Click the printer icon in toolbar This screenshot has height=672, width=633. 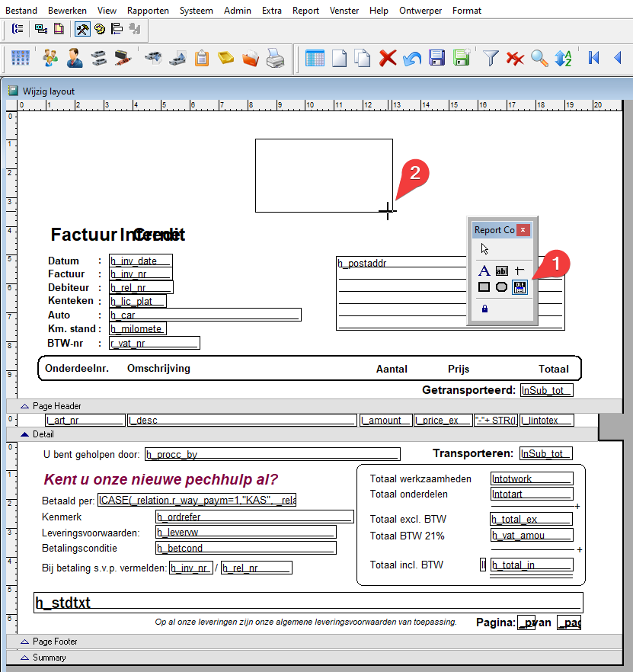275,58
